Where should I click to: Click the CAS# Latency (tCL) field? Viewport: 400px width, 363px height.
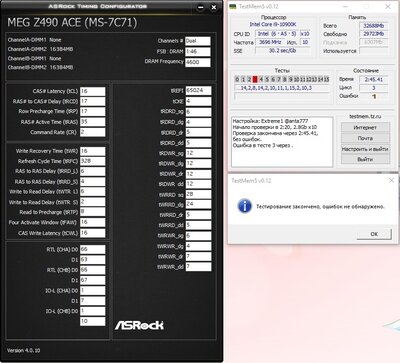[x=92, y=91]
